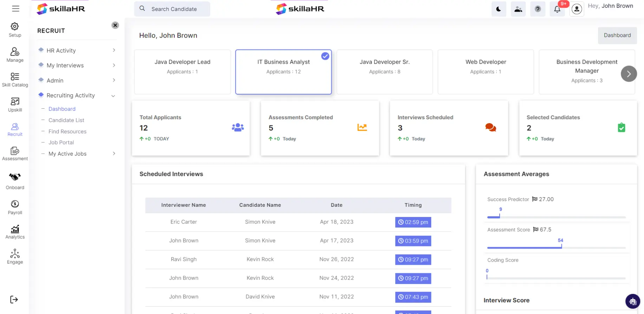Image resolution: width=644 pixels, height=314 pixels.
Task: Select the IT Business Analyst job card
Action: (283, 72)
